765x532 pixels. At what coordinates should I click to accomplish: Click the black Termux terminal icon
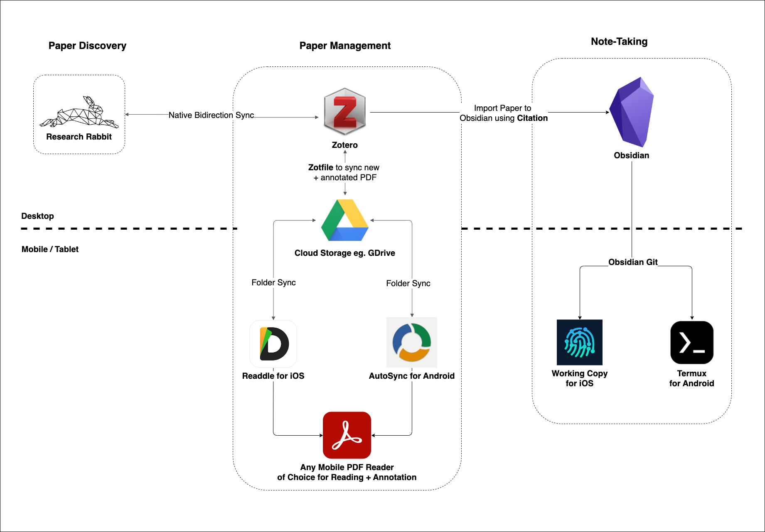692,343
